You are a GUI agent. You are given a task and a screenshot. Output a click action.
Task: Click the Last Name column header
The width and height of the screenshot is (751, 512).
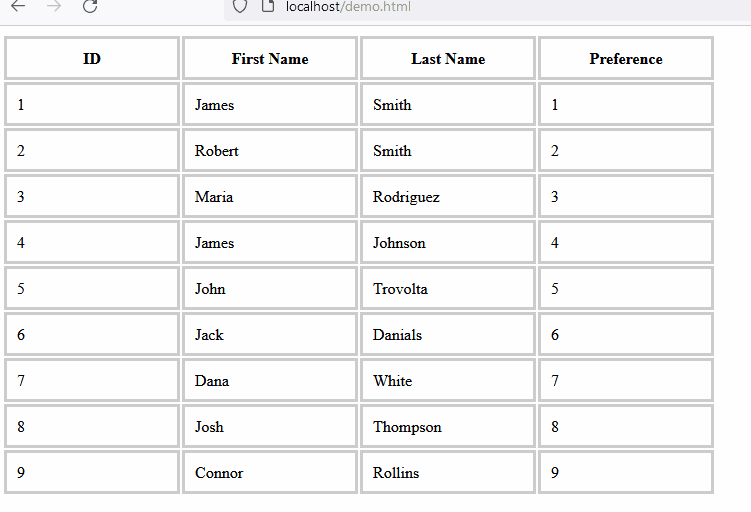click(448, 58)
